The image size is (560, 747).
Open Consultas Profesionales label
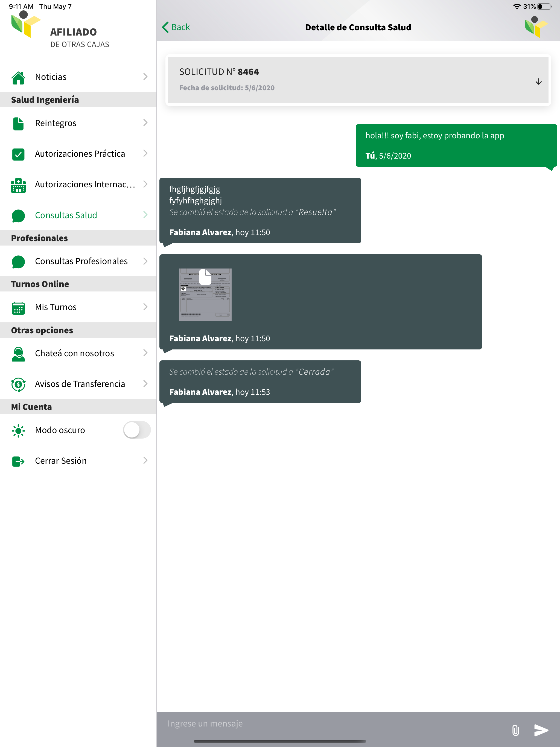[81, 261]
